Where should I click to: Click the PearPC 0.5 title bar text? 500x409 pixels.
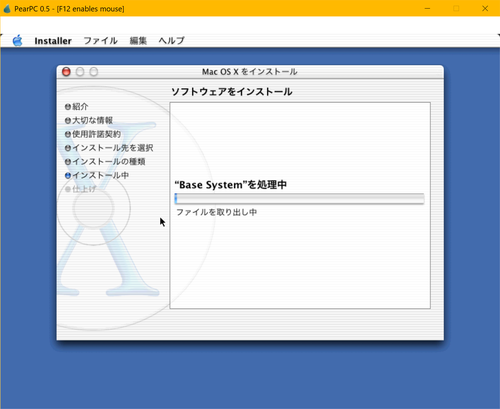69,9
